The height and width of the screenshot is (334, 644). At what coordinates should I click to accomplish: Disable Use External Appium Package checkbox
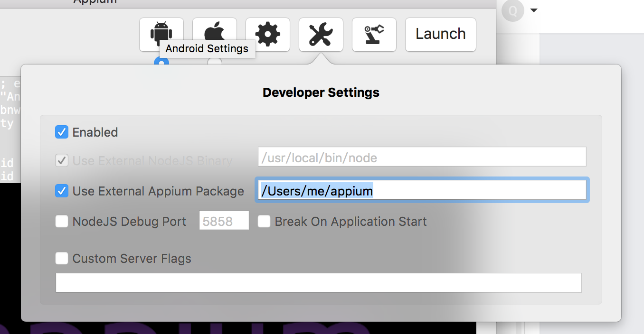pyautogui.click(x=62, y=191)
